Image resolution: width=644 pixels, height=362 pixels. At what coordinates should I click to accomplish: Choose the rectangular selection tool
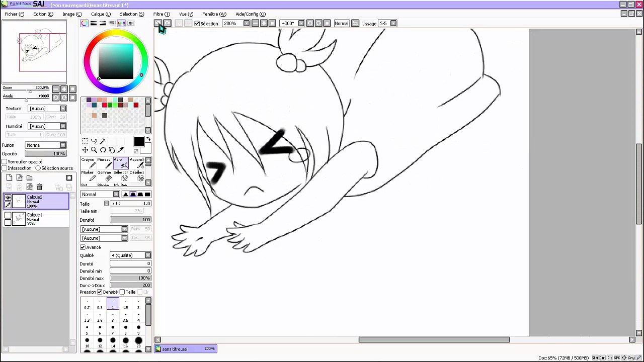(85, 141)
